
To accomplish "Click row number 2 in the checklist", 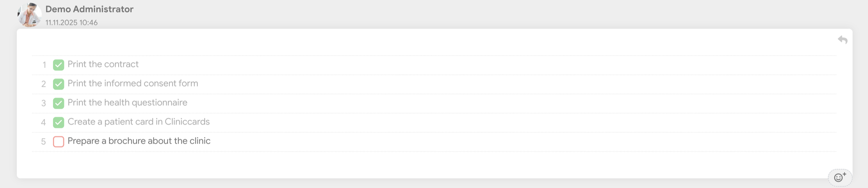I will (x=44, y=84).
